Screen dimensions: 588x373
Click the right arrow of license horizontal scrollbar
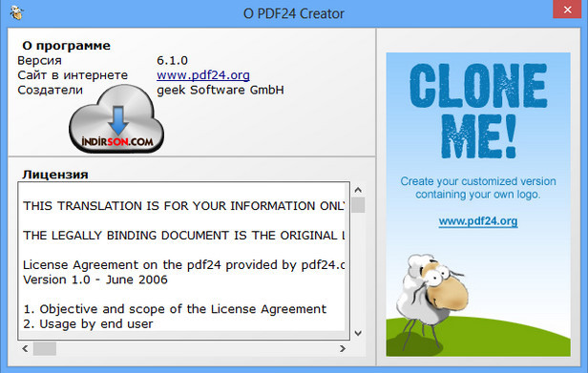tap(342, 348)
